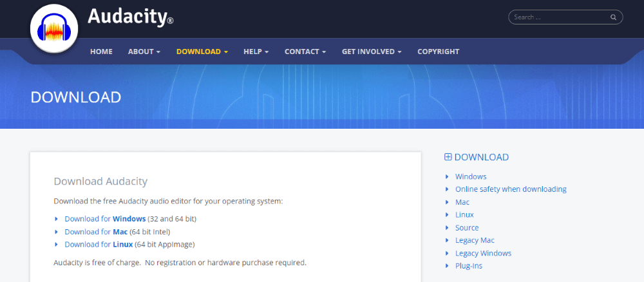
Task: Click the Audacity site title text
Action: point(130,17)
